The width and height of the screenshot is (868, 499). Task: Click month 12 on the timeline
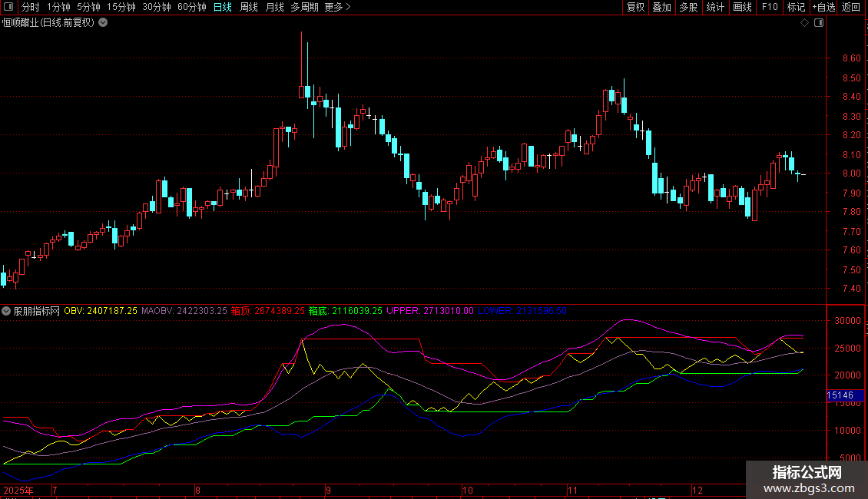point(697,490)
